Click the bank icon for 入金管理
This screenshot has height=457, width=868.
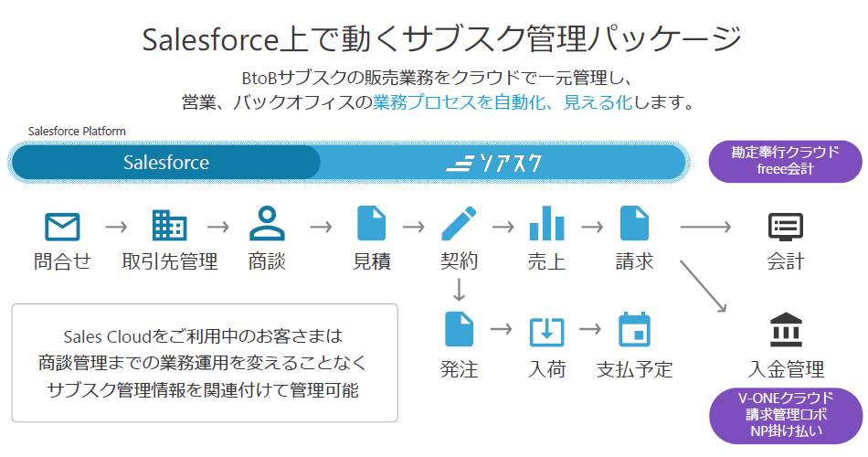pyautogui.click(x=786, y=329)
